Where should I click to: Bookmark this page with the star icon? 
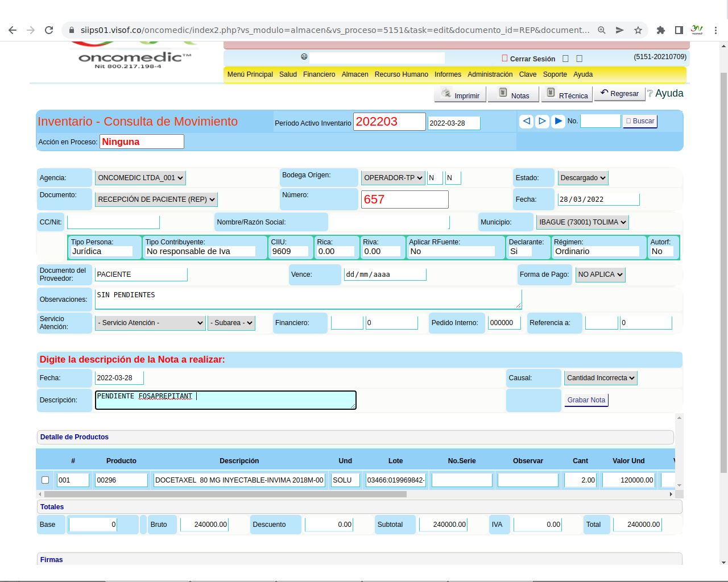[x=638, y=30]
